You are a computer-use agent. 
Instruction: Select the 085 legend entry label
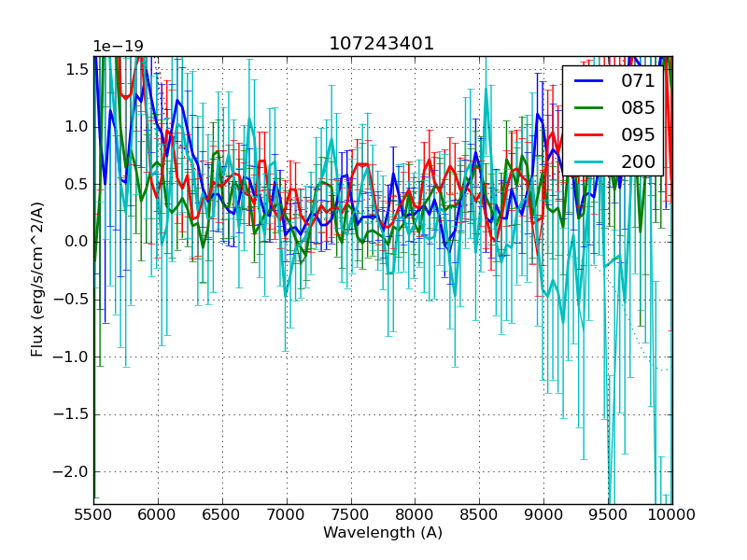tap(638, 108)
